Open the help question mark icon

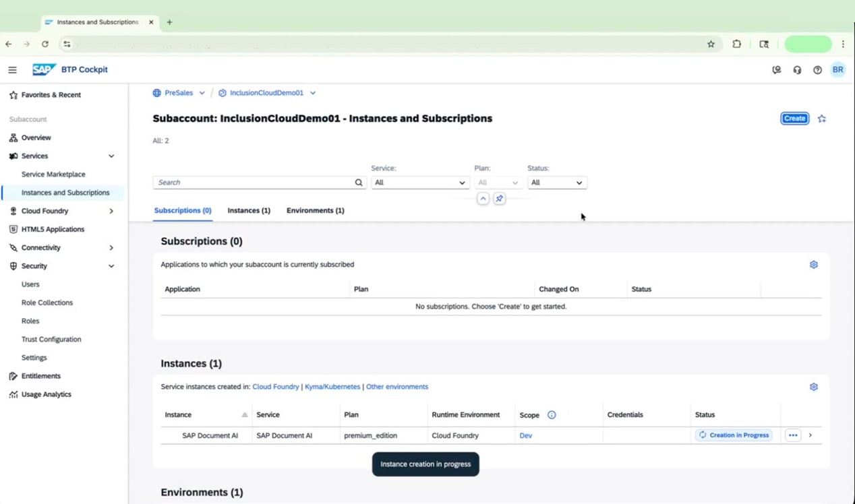click(817, 70)
